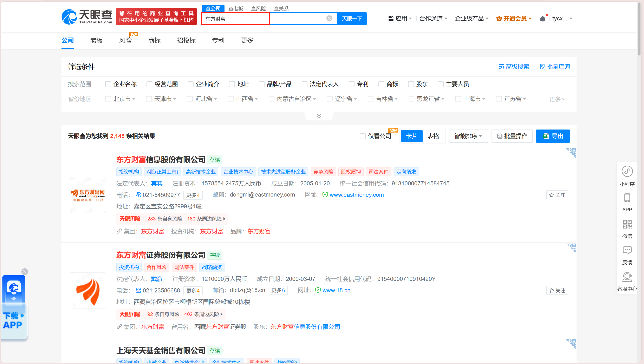Show QR code for 东方财富证券股份有限公司 card
Image resolution: width=644 pixels, height=364 pixels.
[571, 248]
